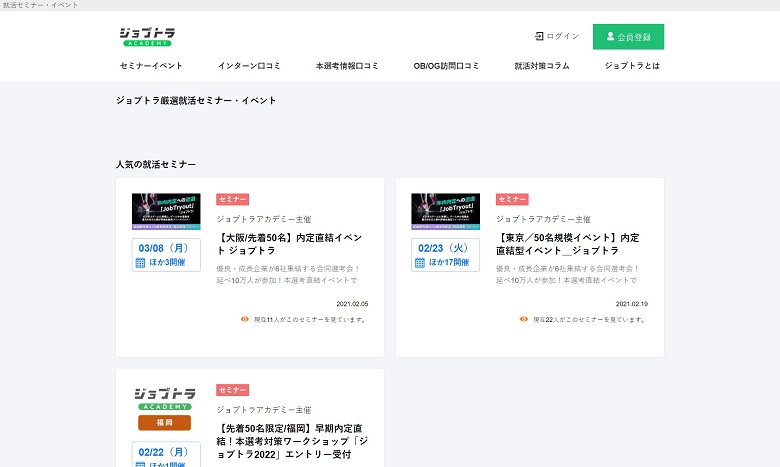
Task: Click the Tokyo card description text 優良・成長企業
Action: pos(568,275)
